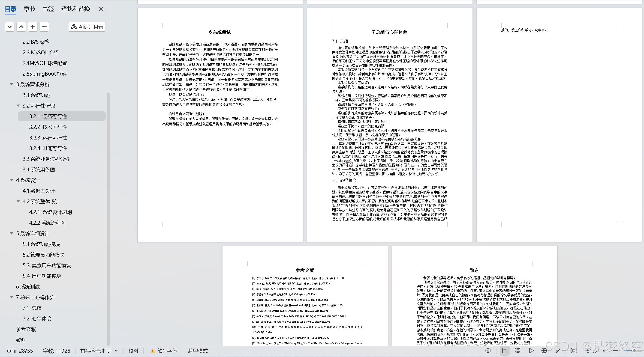Image resolution: width=644 pixels, height=357 pixels.
Task: Switch to outline view icon
Action: click(517, 350)
